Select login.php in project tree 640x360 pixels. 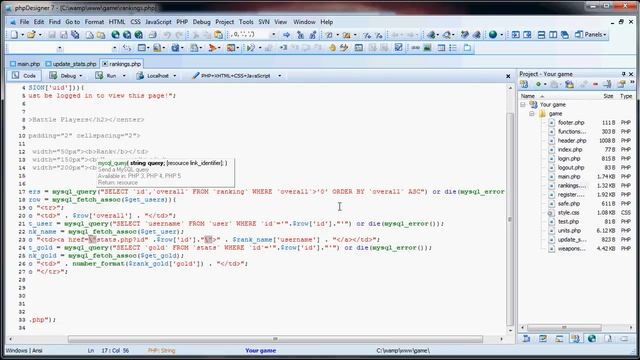(569, 158)
